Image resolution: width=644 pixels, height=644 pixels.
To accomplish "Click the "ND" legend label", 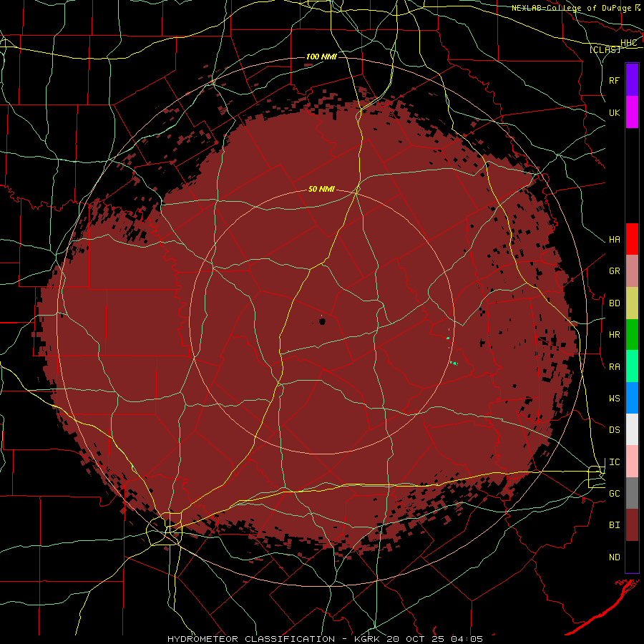I will pyautogui.click(x=615, y=557).
